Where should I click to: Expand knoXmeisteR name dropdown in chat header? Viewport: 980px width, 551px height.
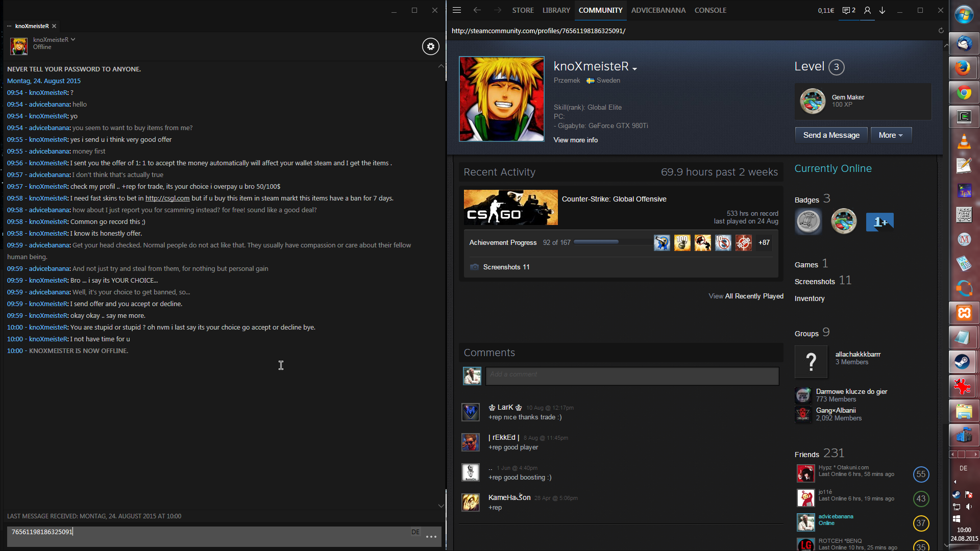(73, 39)
